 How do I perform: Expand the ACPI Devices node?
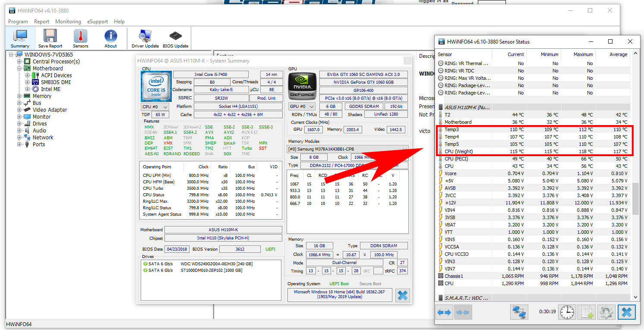click(x=28, y=75)
